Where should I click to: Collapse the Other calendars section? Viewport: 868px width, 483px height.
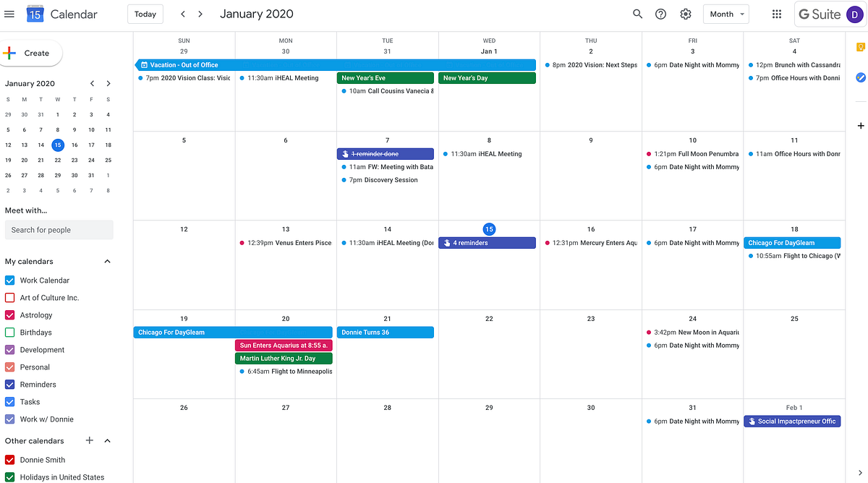point(107,440)
